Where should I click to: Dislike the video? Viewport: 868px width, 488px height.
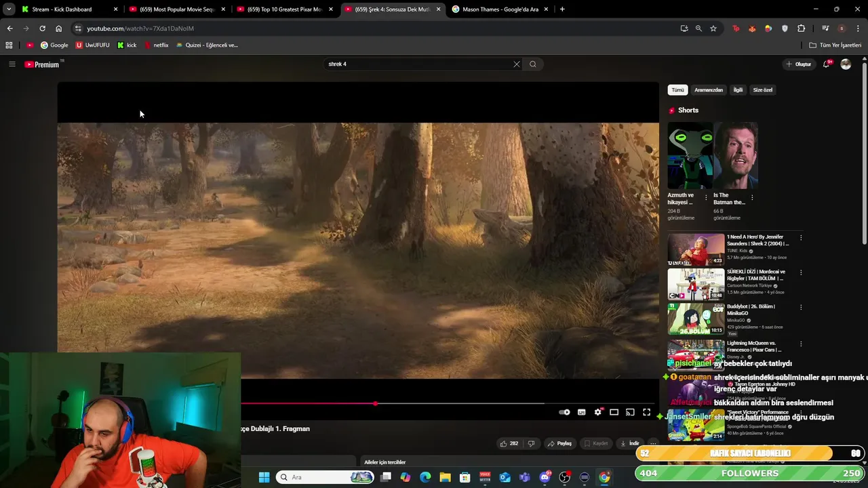[x=531, y=443]
